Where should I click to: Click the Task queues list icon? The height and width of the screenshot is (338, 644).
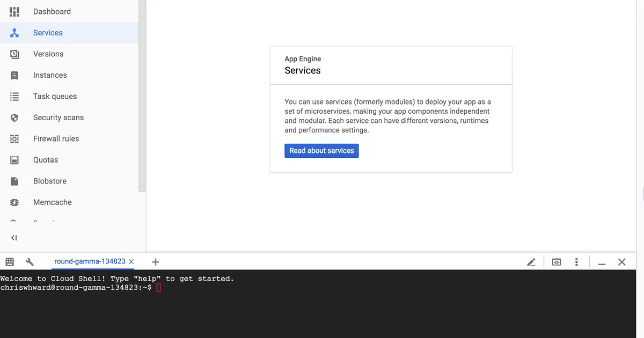(14, 97)
